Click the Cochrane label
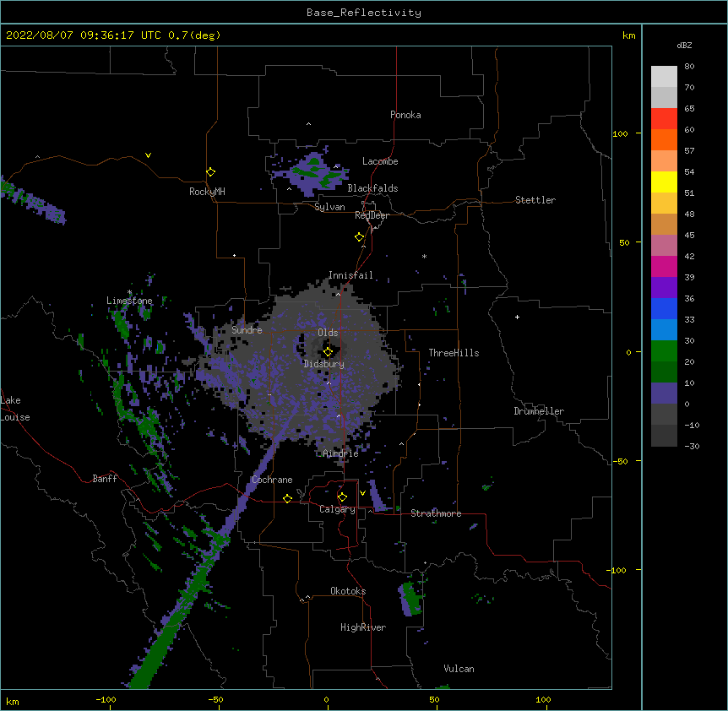The height and width of the screenshot is (711, 728). pos(272,480)
